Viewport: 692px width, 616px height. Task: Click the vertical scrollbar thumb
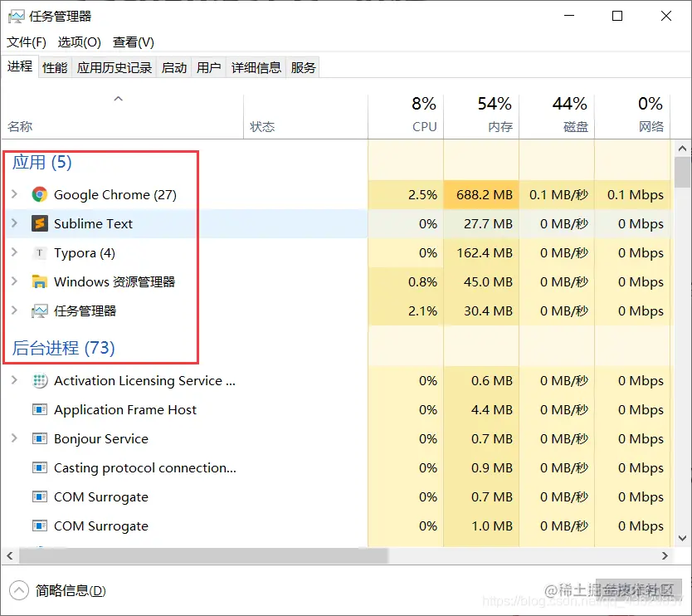(682, 172)
